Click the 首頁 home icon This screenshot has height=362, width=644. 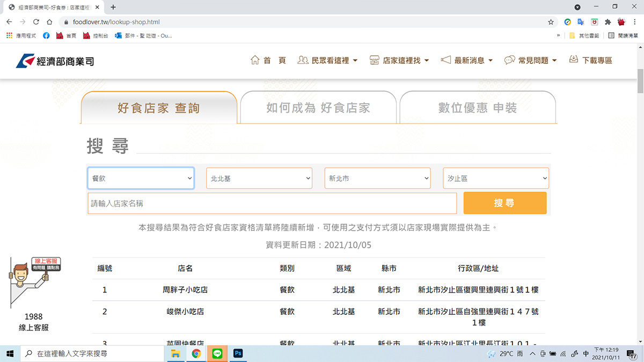point(255,60)
